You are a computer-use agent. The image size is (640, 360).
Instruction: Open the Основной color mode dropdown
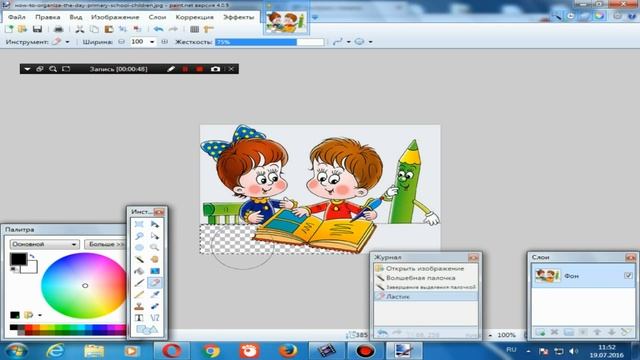tap(44, 244)
